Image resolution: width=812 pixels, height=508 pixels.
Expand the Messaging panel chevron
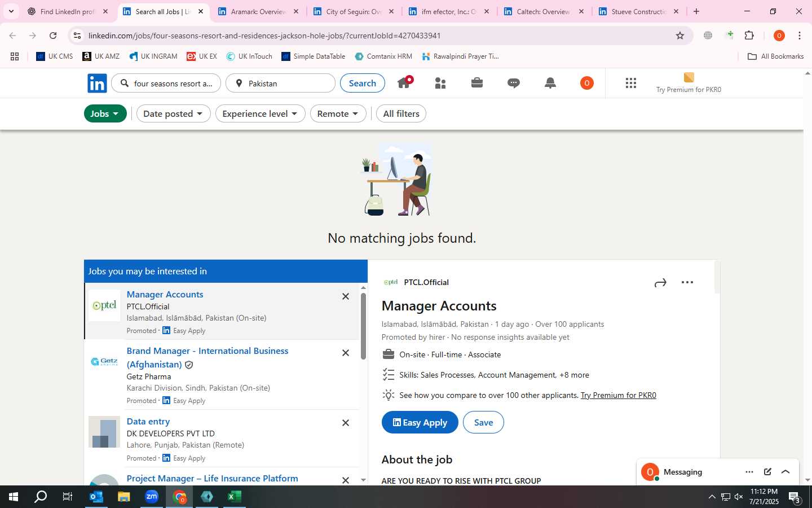click(785, 472)
